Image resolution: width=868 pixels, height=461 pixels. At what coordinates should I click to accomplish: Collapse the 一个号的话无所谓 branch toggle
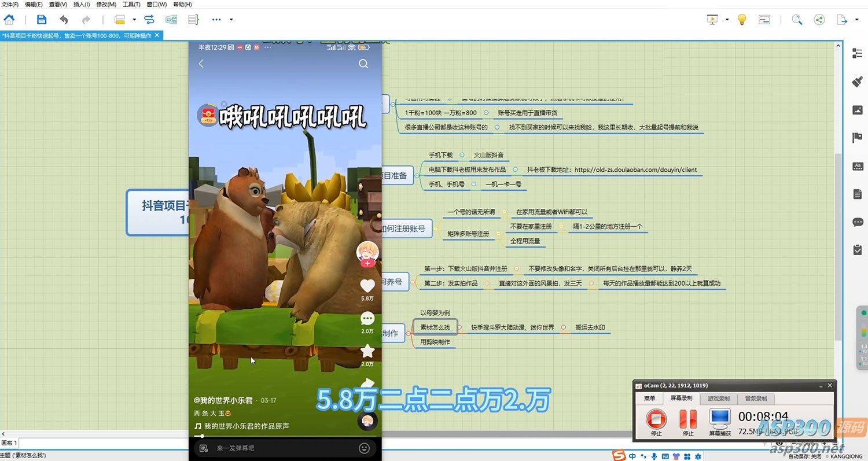point(504,212)
